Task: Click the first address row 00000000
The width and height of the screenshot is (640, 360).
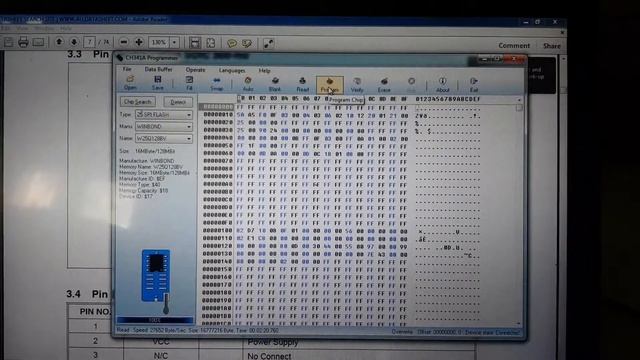Action: (217, 107)
